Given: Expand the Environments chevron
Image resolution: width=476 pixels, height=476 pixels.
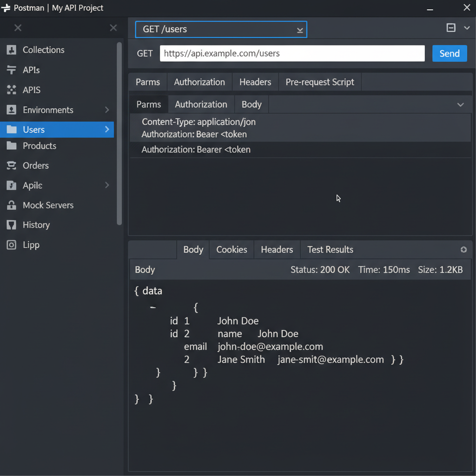Looking at the screenshot, I should (x=107, y=110).
